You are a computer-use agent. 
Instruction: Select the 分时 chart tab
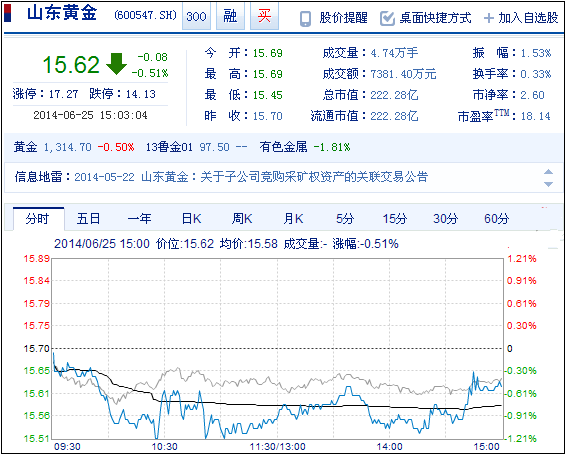click(39, 219)
